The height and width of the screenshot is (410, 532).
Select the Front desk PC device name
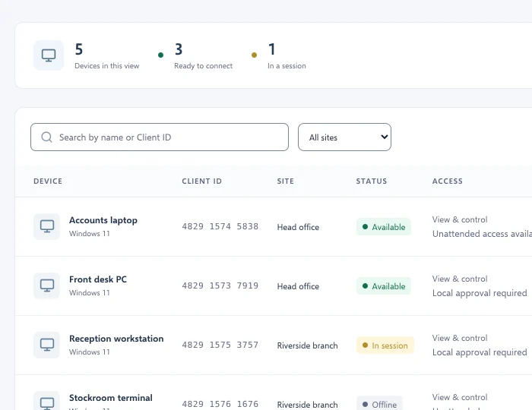click(98, 279)
